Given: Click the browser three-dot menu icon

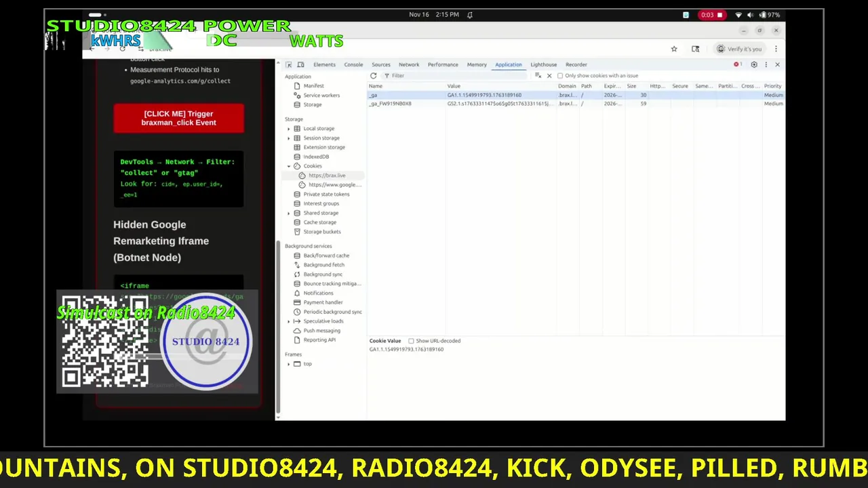Looking at the screenshot, I should 776,49.
